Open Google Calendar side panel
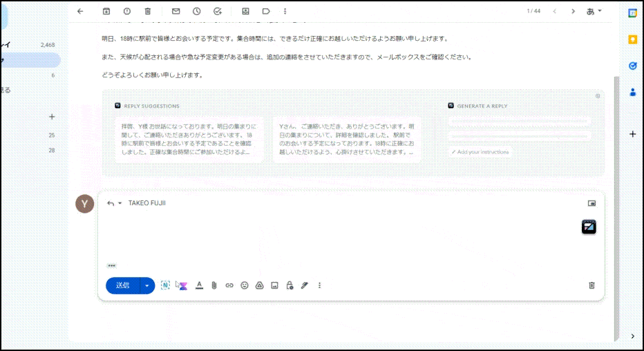The width and height of the screenshot is (644, 351). [x=632, y=13]
